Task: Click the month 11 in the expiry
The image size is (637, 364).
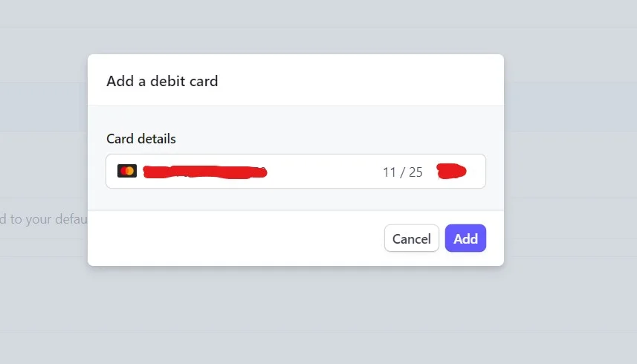Action: tap(389, 172)
